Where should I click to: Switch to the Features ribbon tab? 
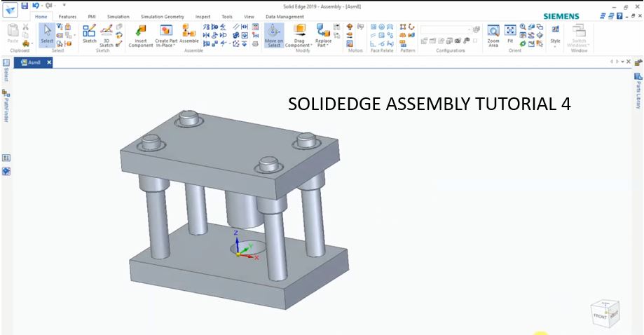(x=67, y=17)
